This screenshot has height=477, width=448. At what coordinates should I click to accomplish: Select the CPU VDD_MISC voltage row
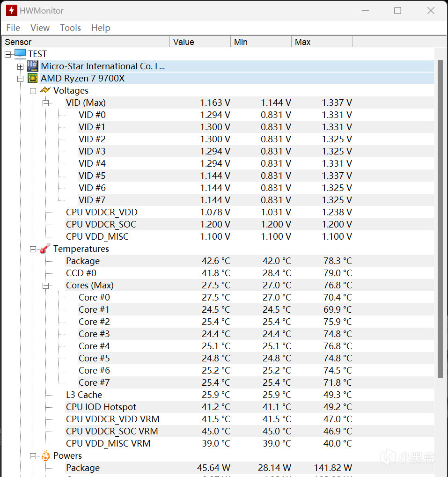[x=250, y=236]
